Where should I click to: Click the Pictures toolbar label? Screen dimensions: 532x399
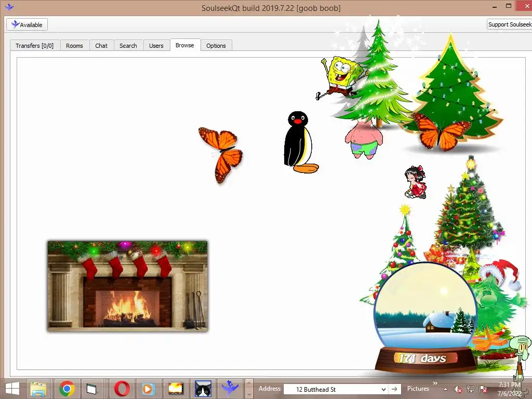pos(418,389)
